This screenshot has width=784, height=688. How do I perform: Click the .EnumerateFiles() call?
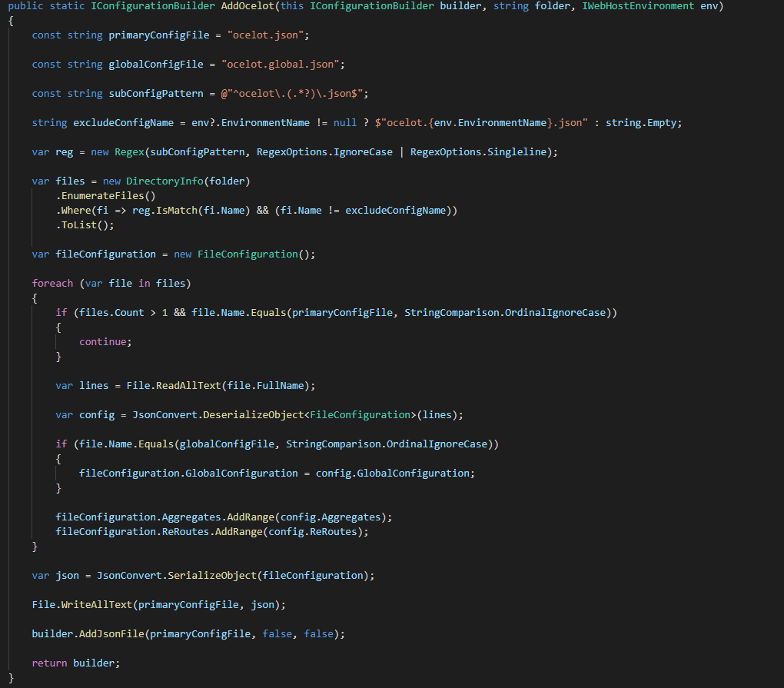(x=105, y=195)
